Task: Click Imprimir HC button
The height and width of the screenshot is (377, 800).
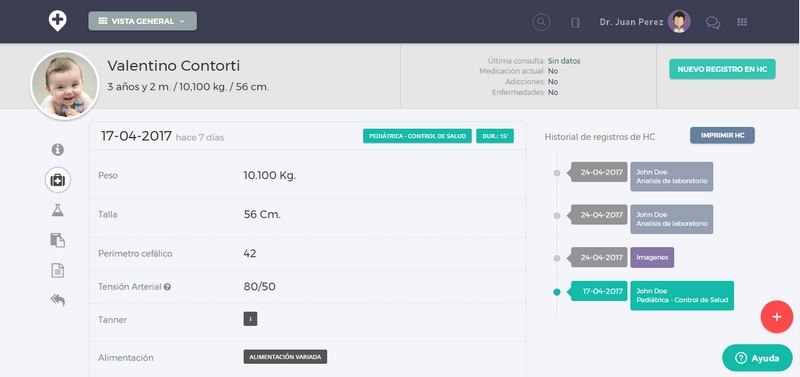Action: coord(722,135)
